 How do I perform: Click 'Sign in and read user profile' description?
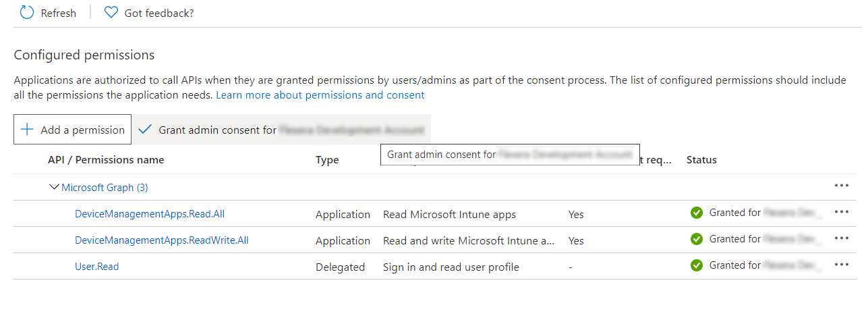point(451,267)
